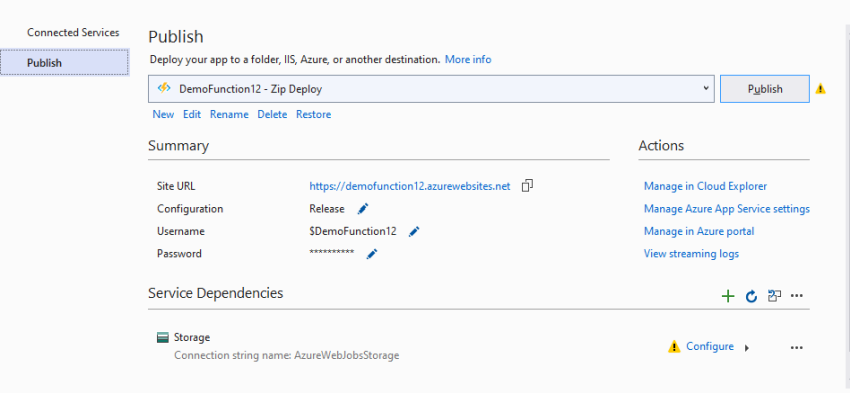The height and width of the screenshot is (393, 850).
Task: Open the Storage row's ellipsis menu
Action: click(796, 347)
